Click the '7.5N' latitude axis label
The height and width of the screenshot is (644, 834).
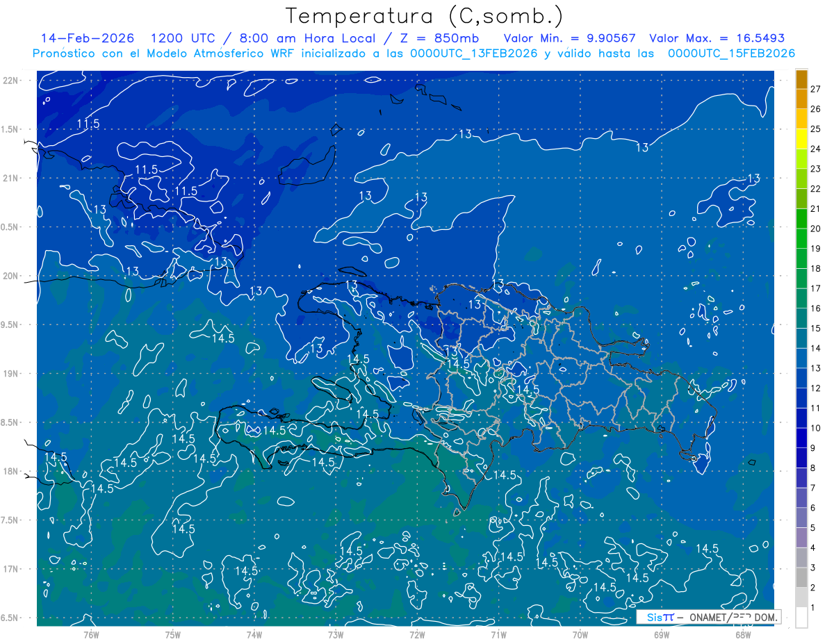click(10, 520)
